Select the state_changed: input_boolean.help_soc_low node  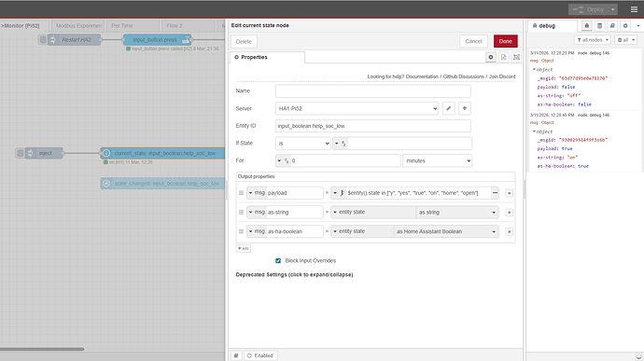(x=163, y=184)
